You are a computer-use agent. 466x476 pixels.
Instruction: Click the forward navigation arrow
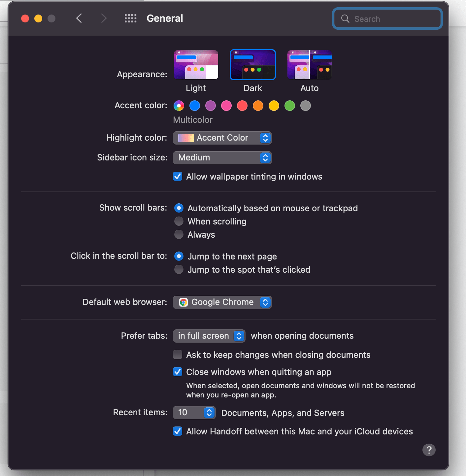pyautogui.click(x=104, y=18)
